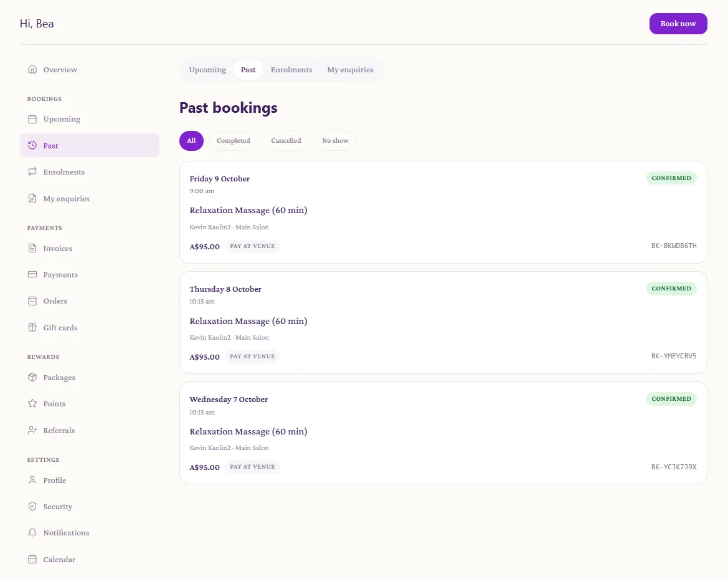The height and width of the screenshot is (579, 728).
Task: Filter bookings by Cancelled
Action: pyautogui.click(x=286, y=141)
